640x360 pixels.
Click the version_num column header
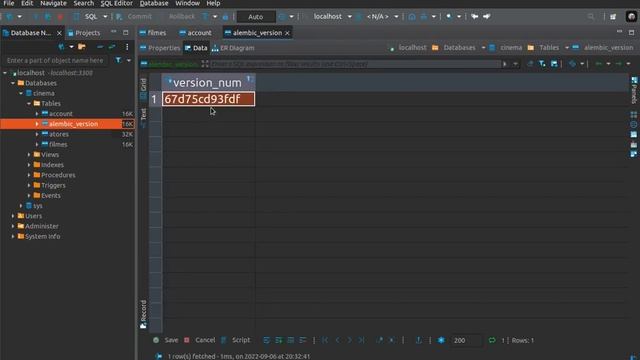[208, 82]
